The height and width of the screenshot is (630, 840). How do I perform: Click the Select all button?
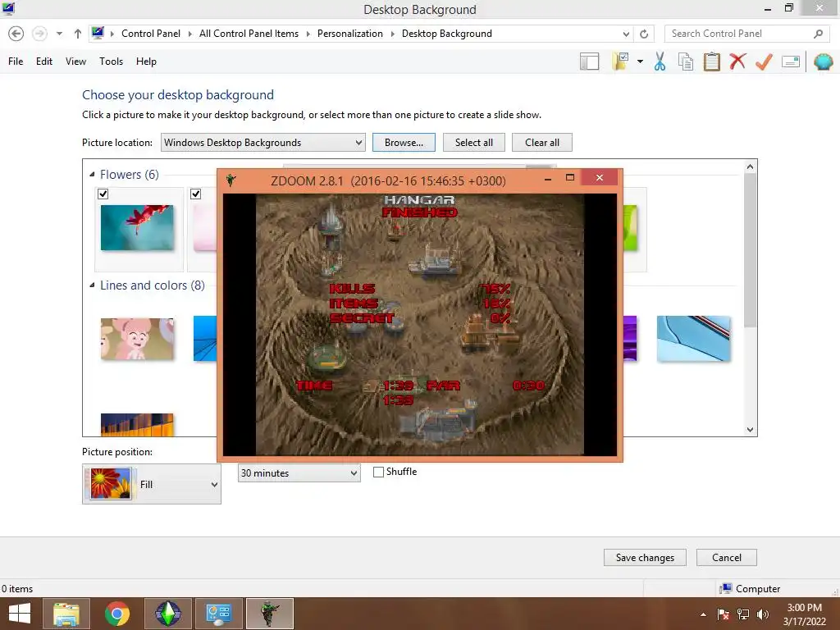click(x=473, y=143)
